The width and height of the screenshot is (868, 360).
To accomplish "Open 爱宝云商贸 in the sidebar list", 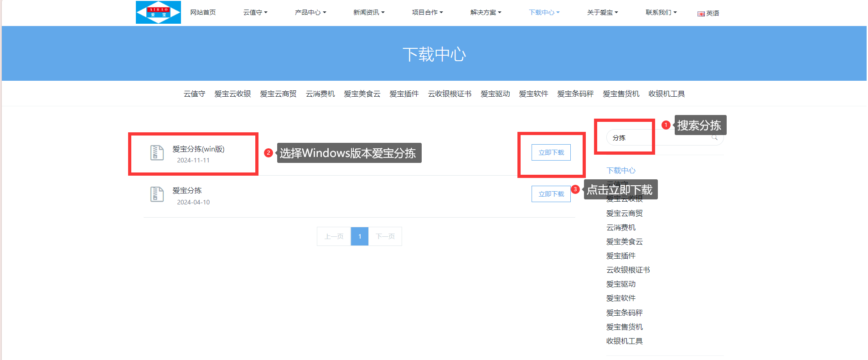I will (624, 213).
